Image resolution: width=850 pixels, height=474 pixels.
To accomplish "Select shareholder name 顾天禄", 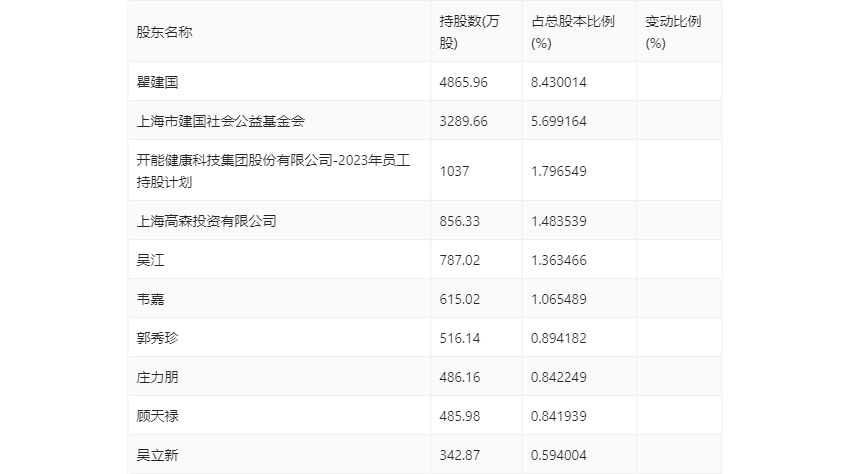I will coord(157,416).
